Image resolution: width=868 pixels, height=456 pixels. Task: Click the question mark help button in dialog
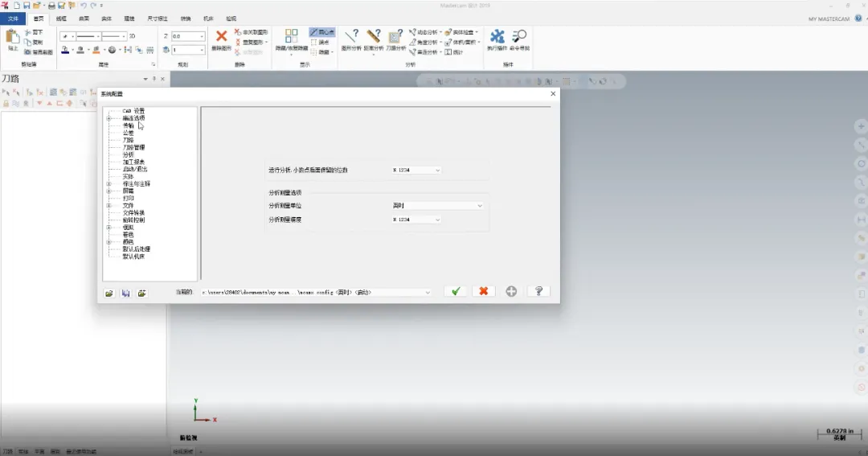[538, 291]
